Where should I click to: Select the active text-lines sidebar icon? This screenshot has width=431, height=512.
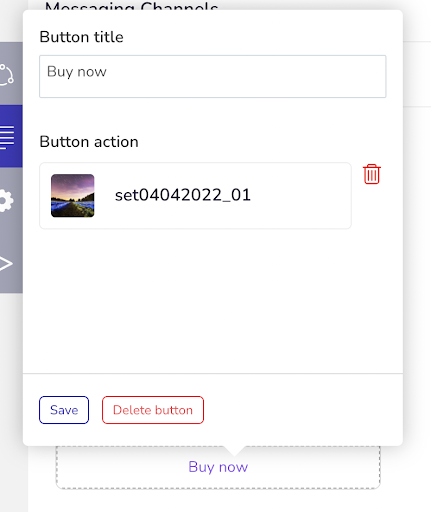click(x=7, y=137)
